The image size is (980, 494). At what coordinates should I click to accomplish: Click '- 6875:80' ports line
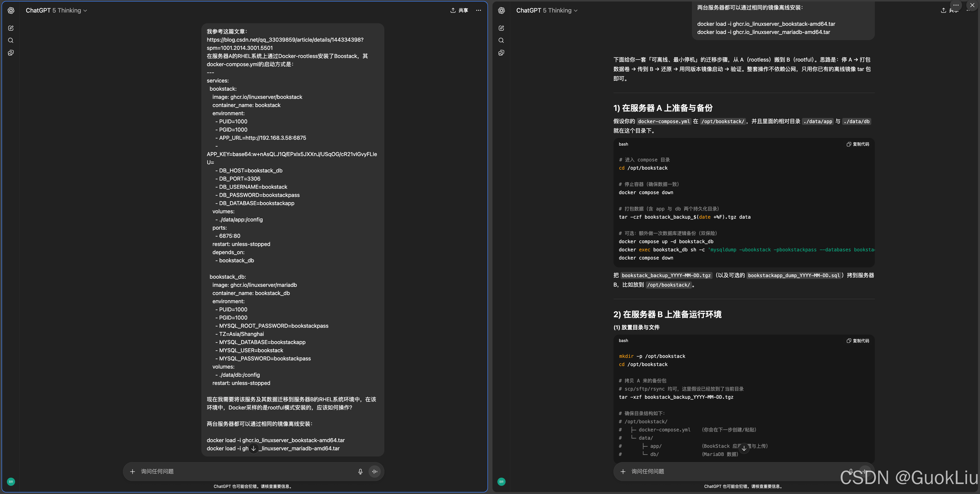point(227,236)
